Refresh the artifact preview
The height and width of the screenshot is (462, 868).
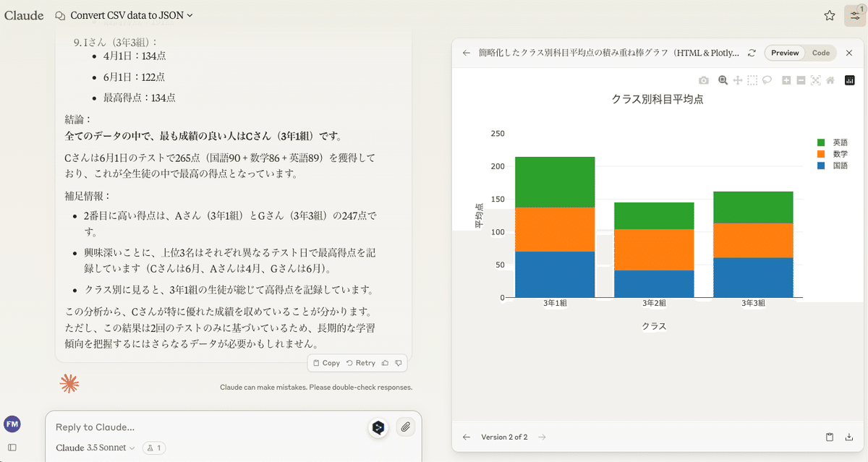pyautogui.click(x=752, y=53)
